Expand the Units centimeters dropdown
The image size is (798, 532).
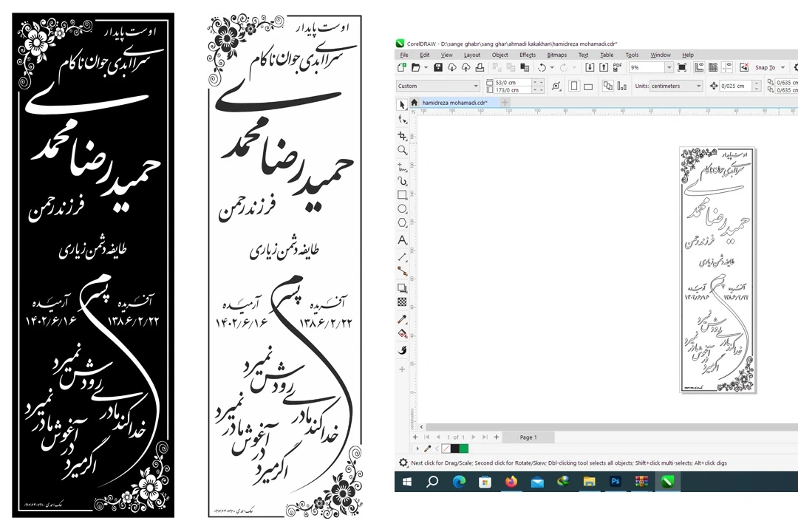(x=698, y=86)
